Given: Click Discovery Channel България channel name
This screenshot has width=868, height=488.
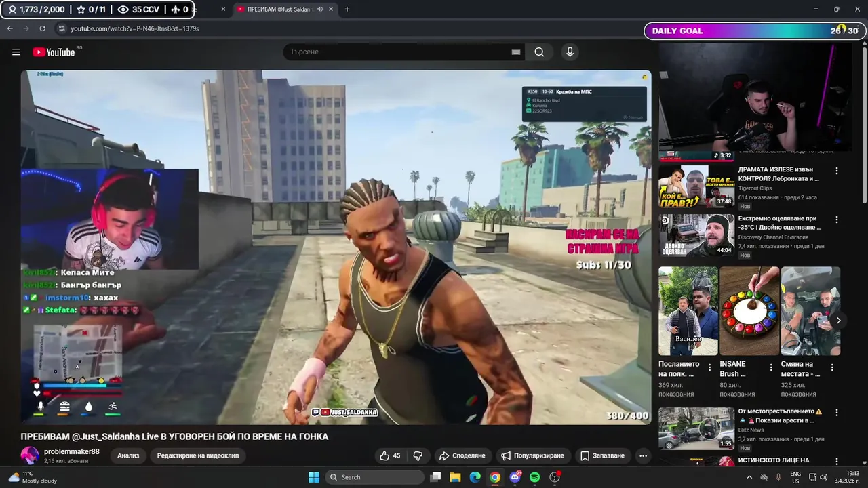Looking at the screenshot, I should (773, 237).
